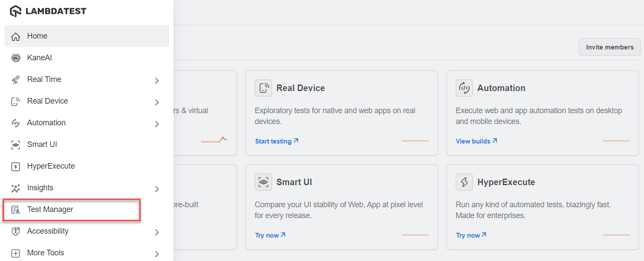Click the Accessibility icon in sidebar
644x261 pixels.
coord(15,231)
